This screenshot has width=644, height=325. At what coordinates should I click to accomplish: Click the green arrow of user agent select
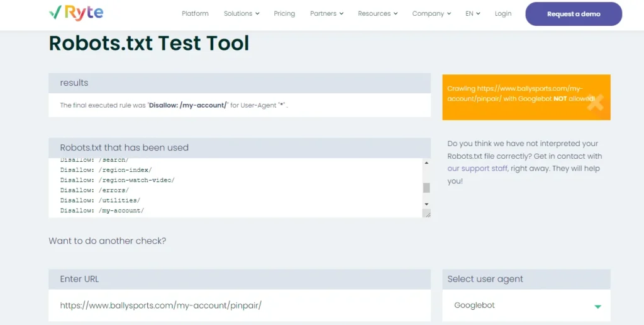597,307
